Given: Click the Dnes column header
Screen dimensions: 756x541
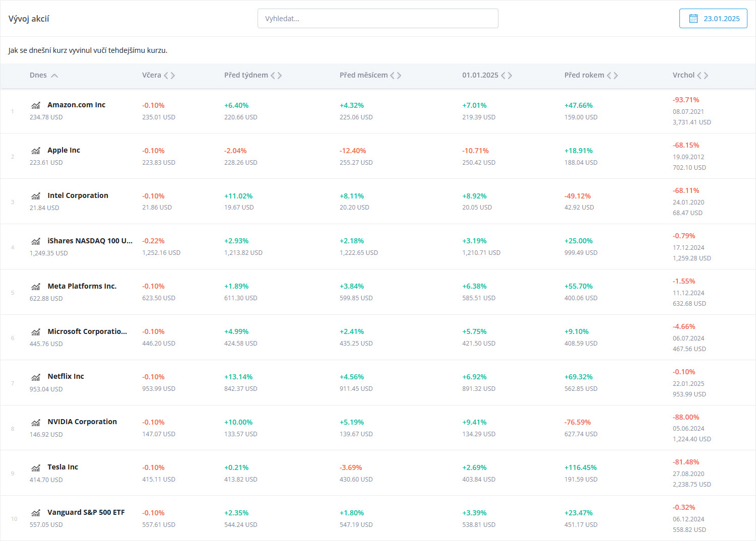Looking at the screenshot, I should [38, 75].
